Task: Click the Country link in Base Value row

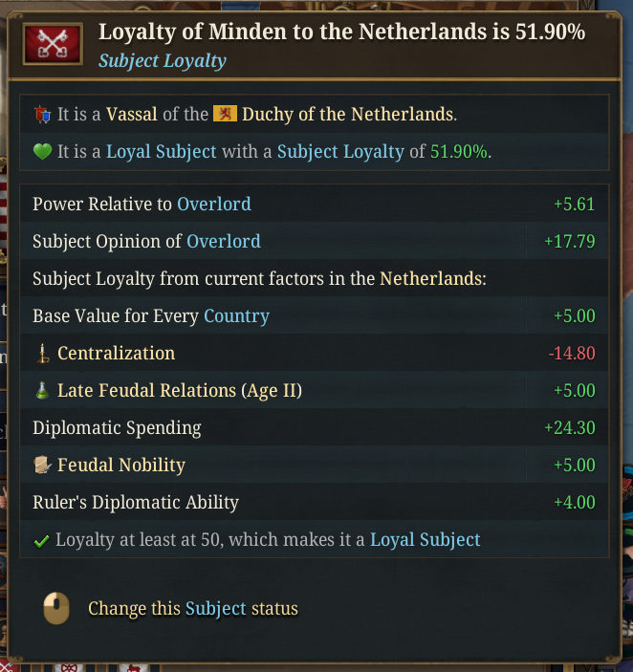Action: coord(236,316)
